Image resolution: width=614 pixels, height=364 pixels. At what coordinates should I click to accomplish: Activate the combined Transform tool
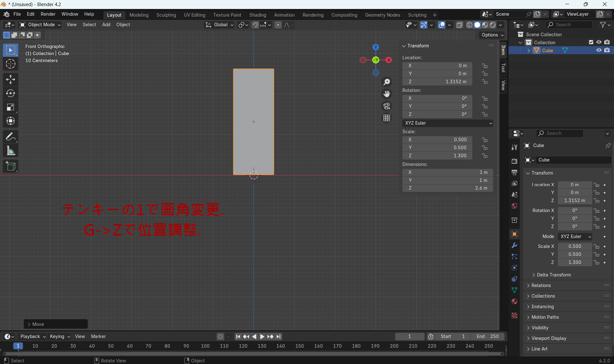(x=11, y=121)
